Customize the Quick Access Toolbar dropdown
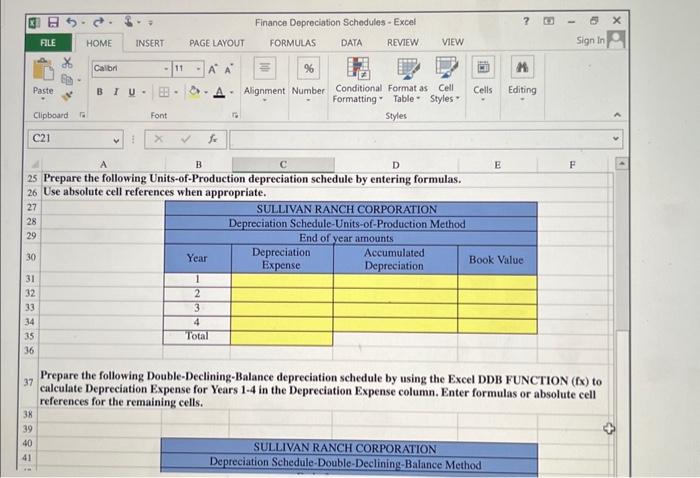 click(x=150, y=22)
